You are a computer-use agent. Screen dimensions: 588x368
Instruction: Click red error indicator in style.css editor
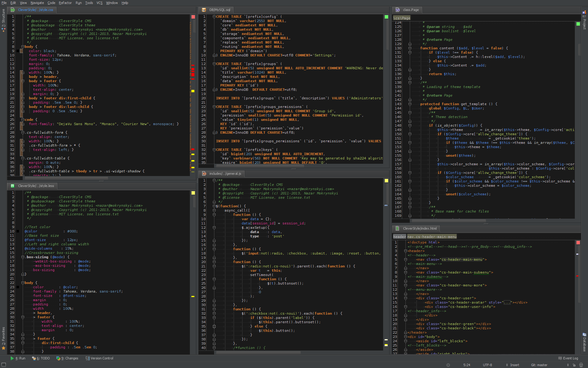[x=193, y=17]
